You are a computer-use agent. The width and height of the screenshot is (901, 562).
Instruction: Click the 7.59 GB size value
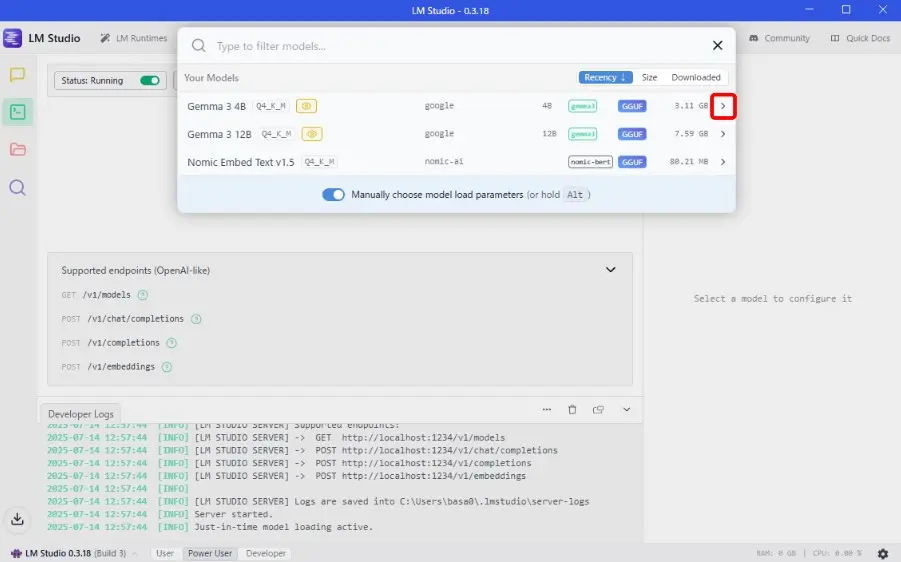(691, 134)
